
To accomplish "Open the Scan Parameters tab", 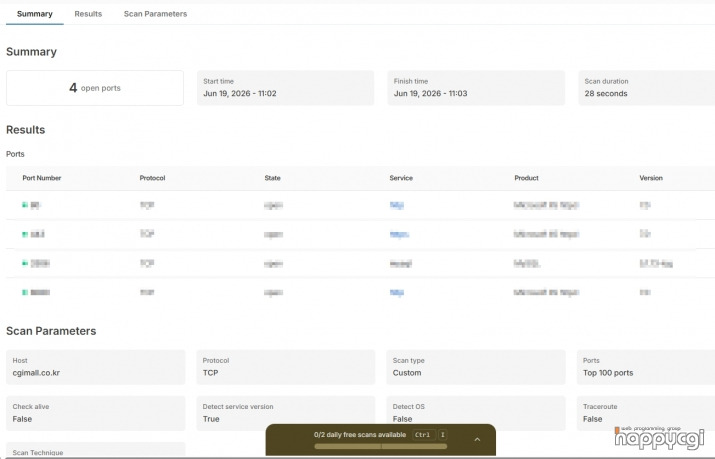I will click(155, 14).
